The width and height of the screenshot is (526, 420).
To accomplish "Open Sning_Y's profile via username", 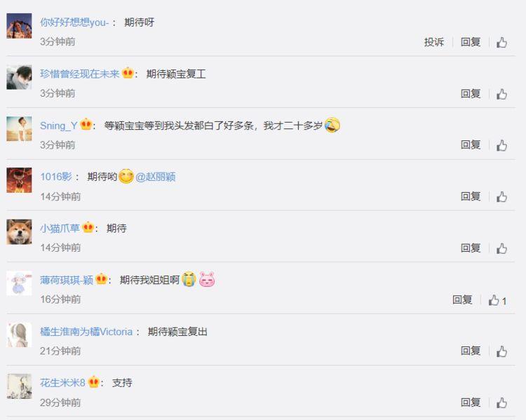I will 59,126.
